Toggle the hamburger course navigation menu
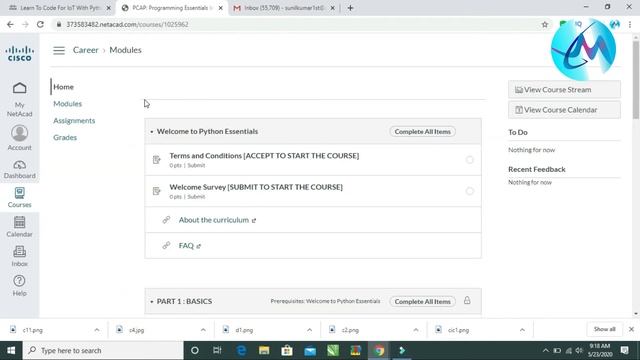The image size is (640, 360). coord(59,50)
